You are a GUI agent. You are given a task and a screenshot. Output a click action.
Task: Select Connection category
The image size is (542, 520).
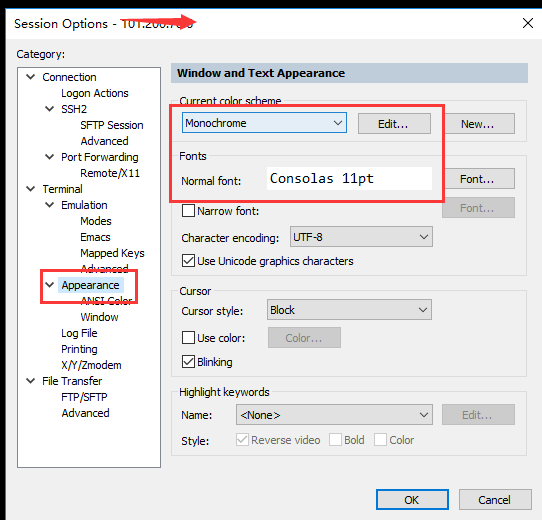point(69,77)
